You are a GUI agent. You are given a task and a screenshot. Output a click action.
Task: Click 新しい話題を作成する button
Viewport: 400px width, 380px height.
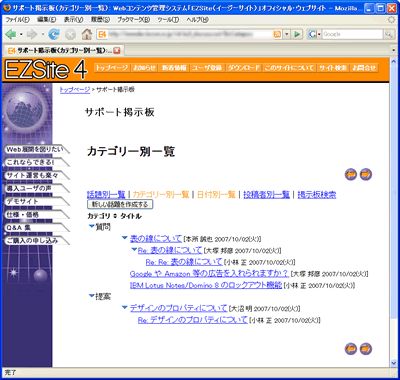tap(120, 204)
